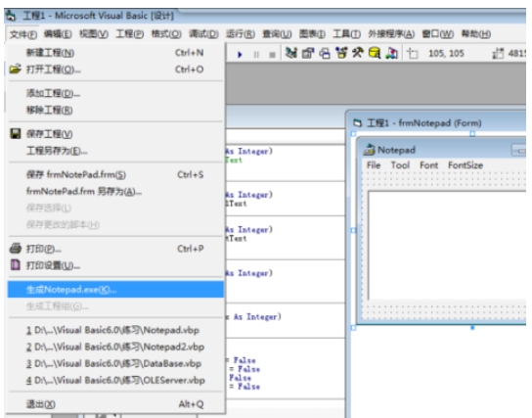Click the position crosshair icon in toolbar
532x418 pixels.
pos(413,53)
